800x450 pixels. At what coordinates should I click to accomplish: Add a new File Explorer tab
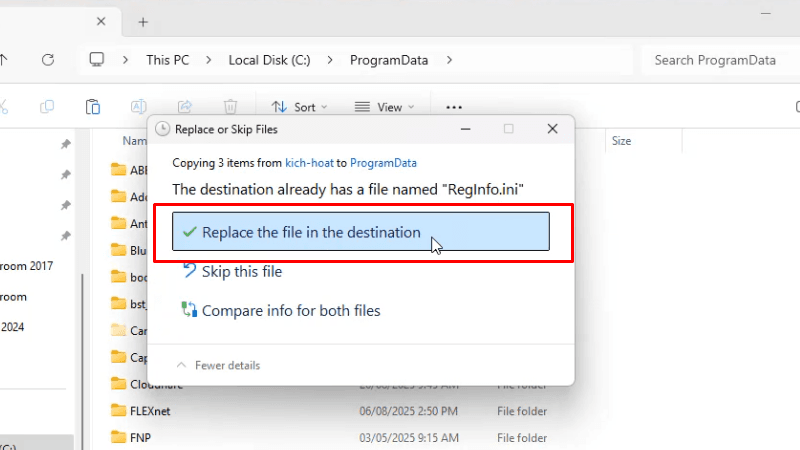(x=143, y=21)
